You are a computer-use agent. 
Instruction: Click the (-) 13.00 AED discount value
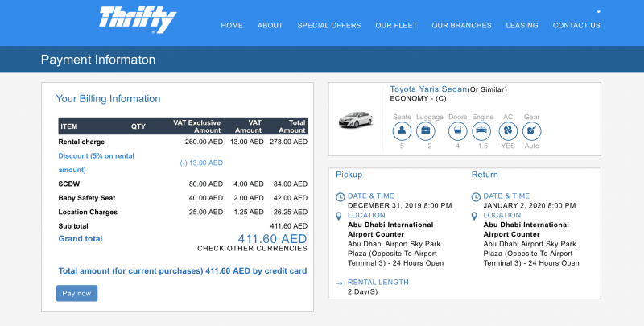pyautogui.click(x=201, y=163)
